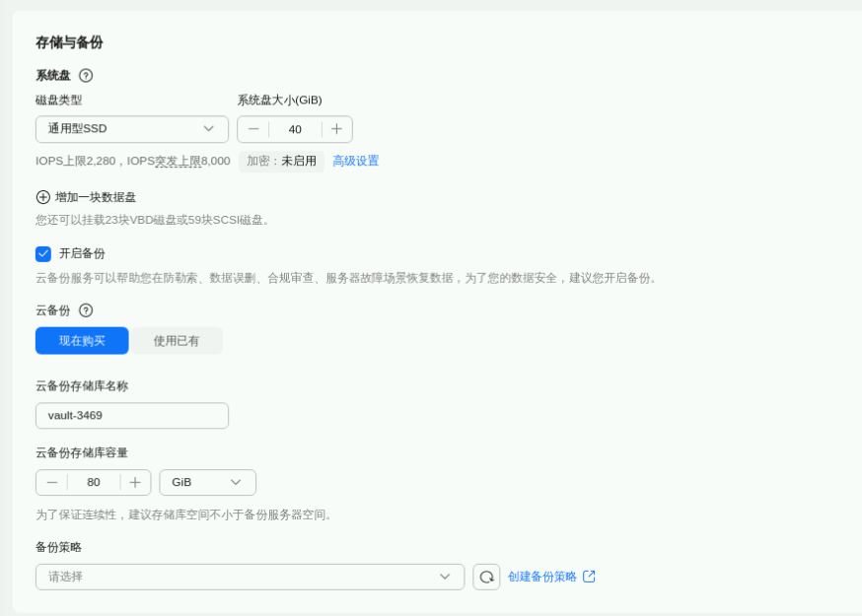
Task: Decrease system disk size with minus button
Action: pyautogui.click(x=253, y=129)
